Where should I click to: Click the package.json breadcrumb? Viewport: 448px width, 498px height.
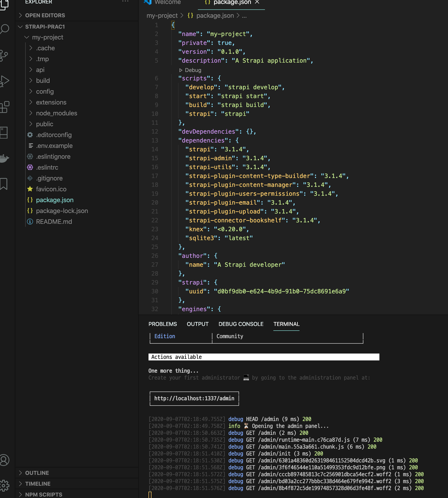tap(215, 15)
